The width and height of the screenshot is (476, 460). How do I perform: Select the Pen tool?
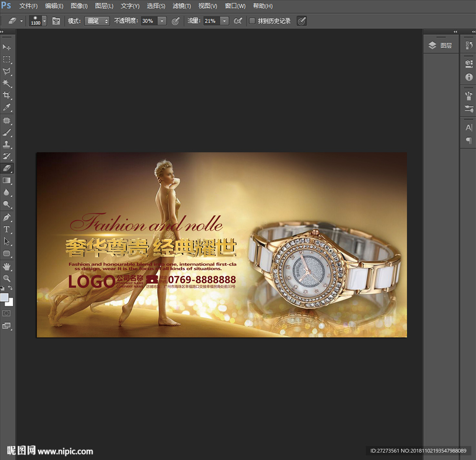point(7,218)
